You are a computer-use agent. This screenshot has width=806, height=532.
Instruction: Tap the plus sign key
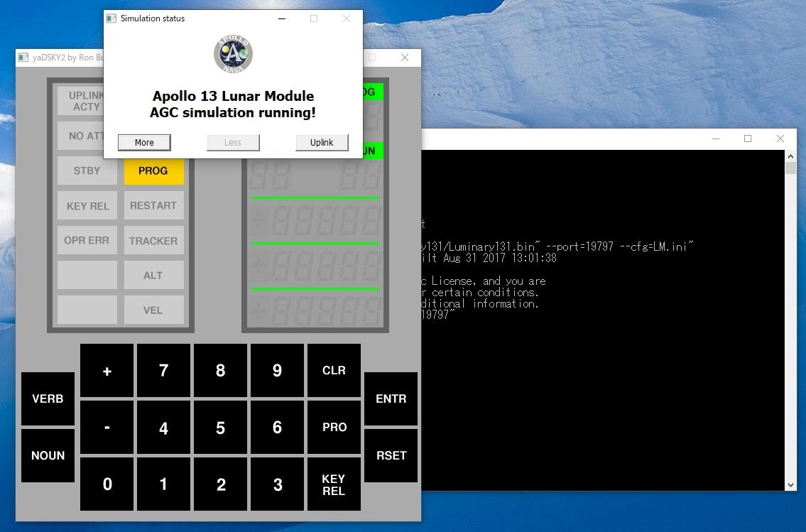click(x=107, y=371)
